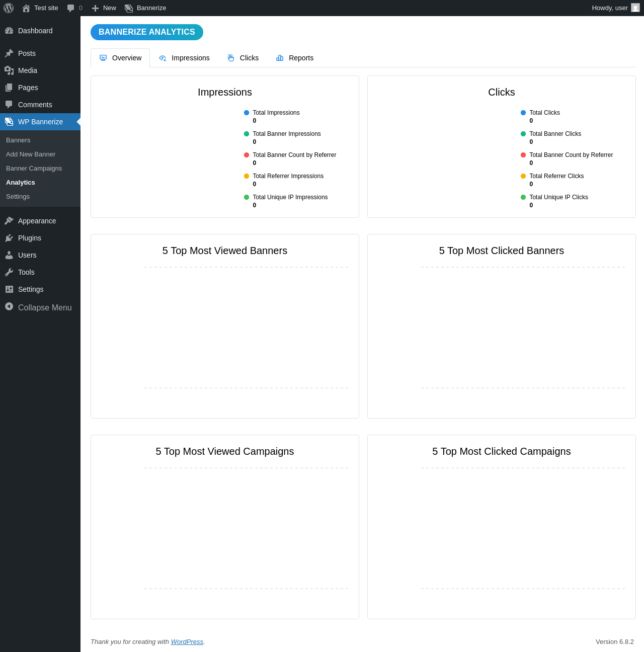Screen dimensions: 644x652
Task: Click the comments bubble icon in admin bar
Action: tap(71, 8)
